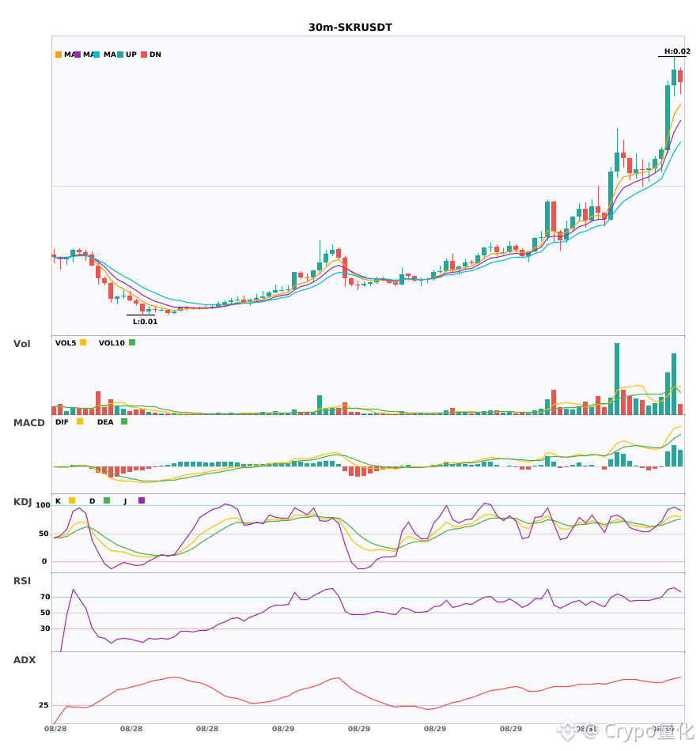Click the teal UP legend swatch

120,55
